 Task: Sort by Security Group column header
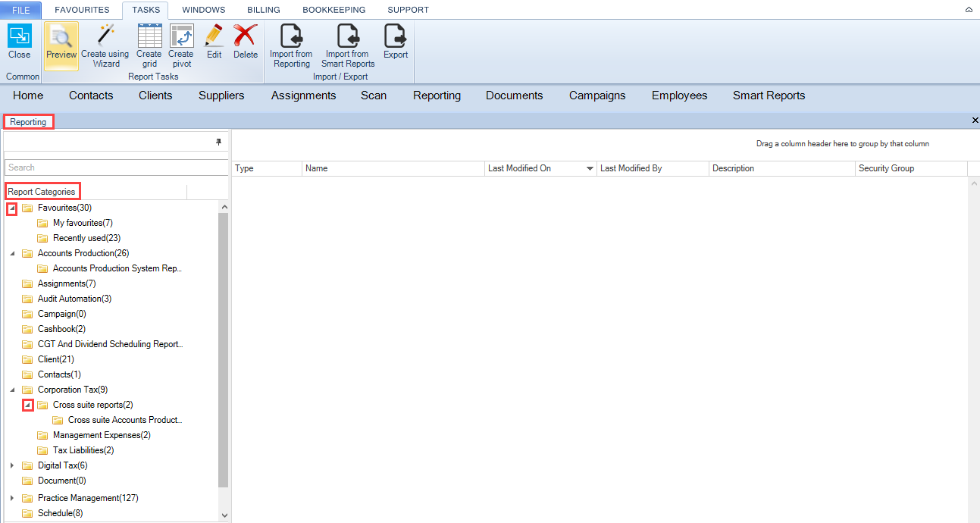[911, 168]
